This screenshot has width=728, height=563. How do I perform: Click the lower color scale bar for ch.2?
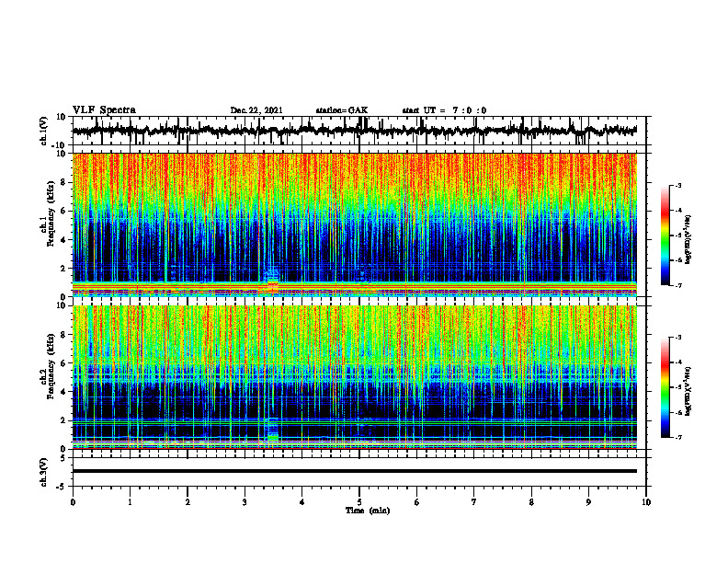(665, 387)
